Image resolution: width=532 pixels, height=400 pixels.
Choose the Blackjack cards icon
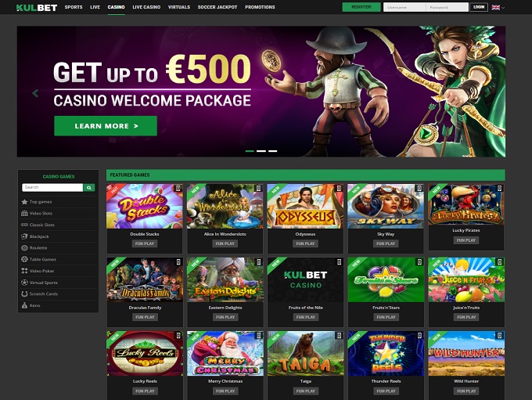coord(24,236)
